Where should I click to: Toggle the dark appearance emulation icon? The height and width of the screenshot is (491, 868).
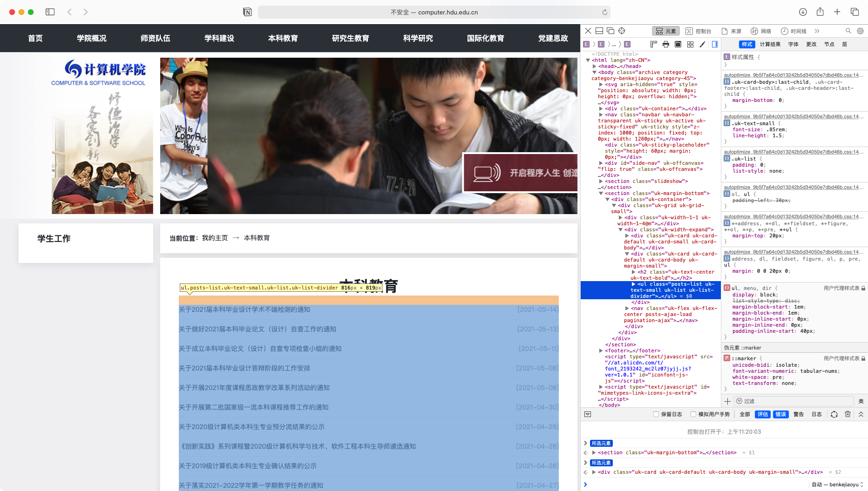pyautogui.click(x=678, y=44)
